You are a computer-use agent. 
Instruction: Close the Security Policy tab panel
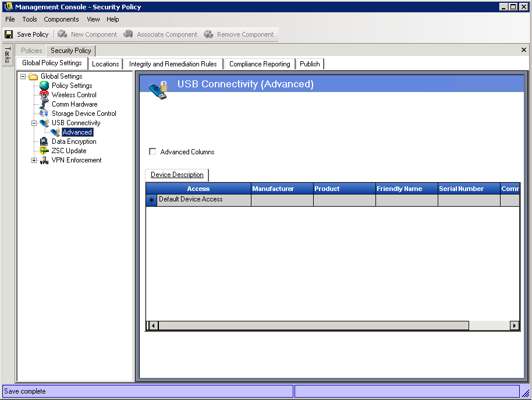(524, 50)
